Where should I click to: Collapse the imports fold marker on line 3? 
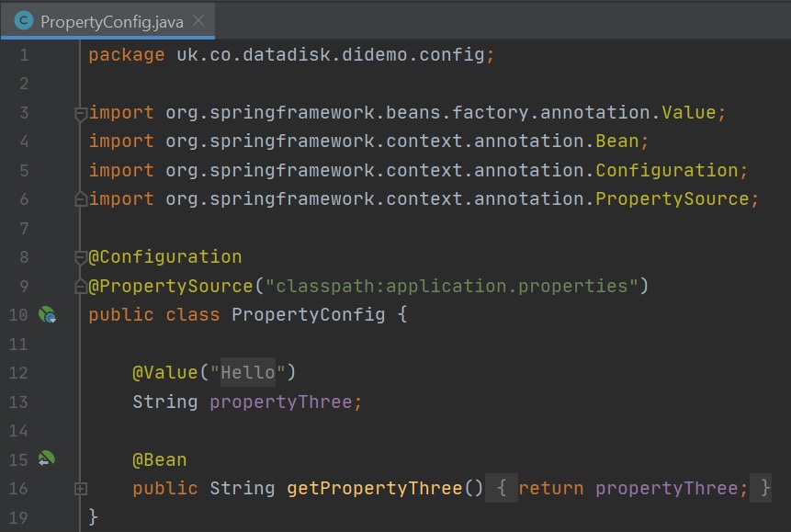pos(81,113)
